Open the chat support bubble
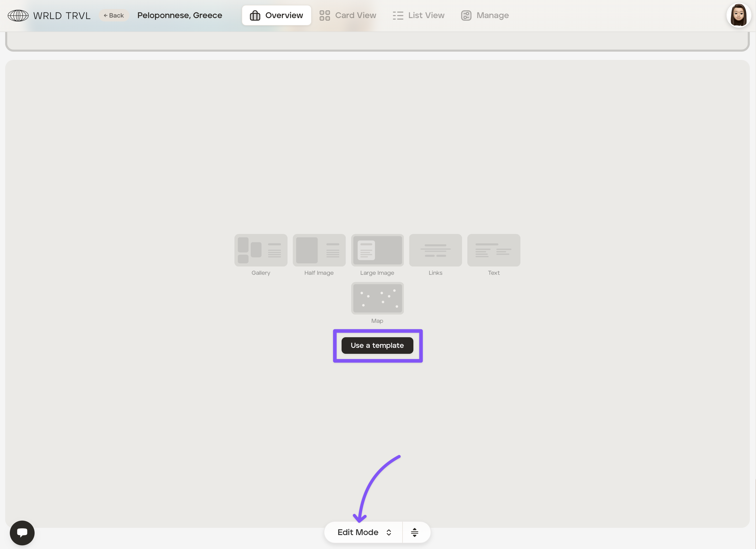Screen dimensions: 756x549 (x=22, y=533)
